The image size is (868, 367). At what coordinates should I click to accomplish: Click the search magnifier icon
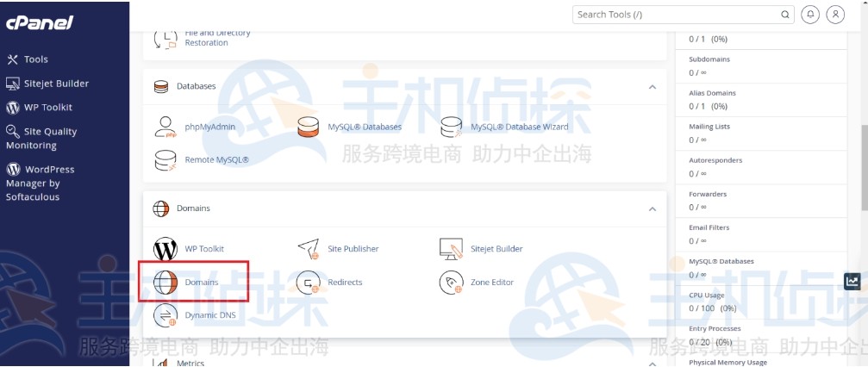785,15
